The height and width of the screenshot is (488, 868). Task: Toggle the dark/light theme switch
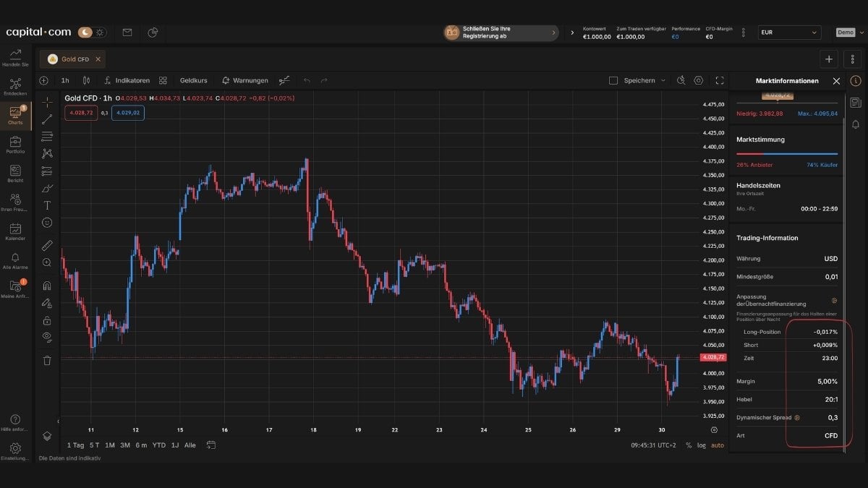pyautogui.click(x=92, y=33)
